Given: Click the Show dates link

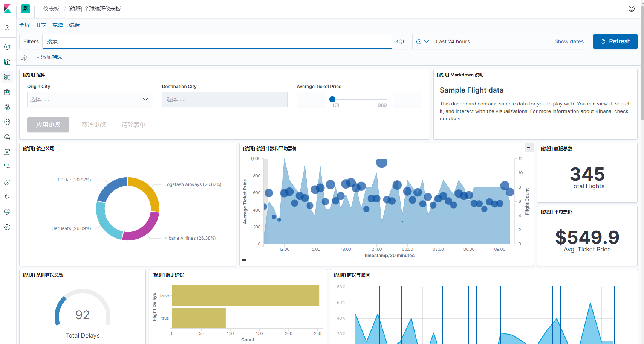Looking at the screenshot, I should pos(569,41).
